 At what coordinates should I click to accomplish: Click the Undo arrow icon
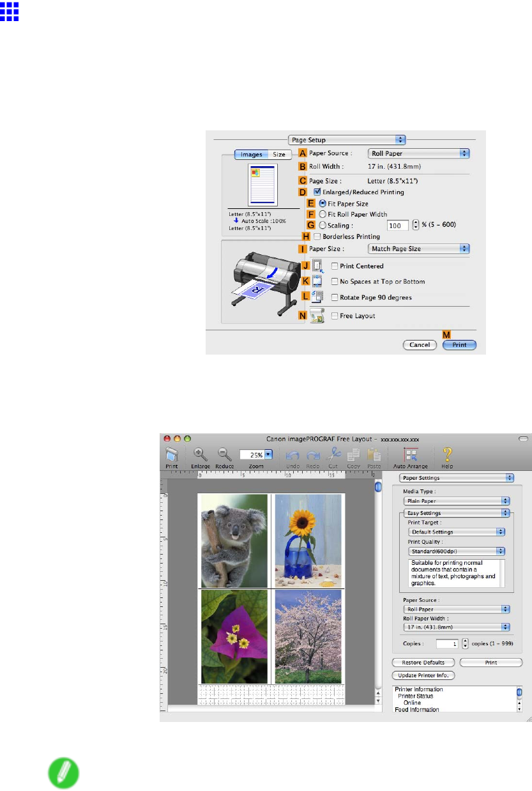coord(294,455)
